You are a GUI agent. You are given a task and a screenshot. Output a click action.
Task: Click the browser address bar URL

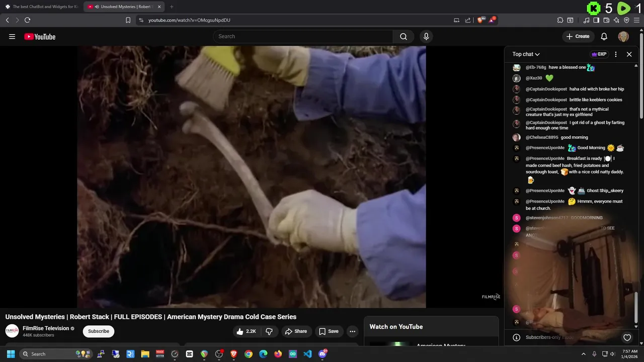point(189,20)
